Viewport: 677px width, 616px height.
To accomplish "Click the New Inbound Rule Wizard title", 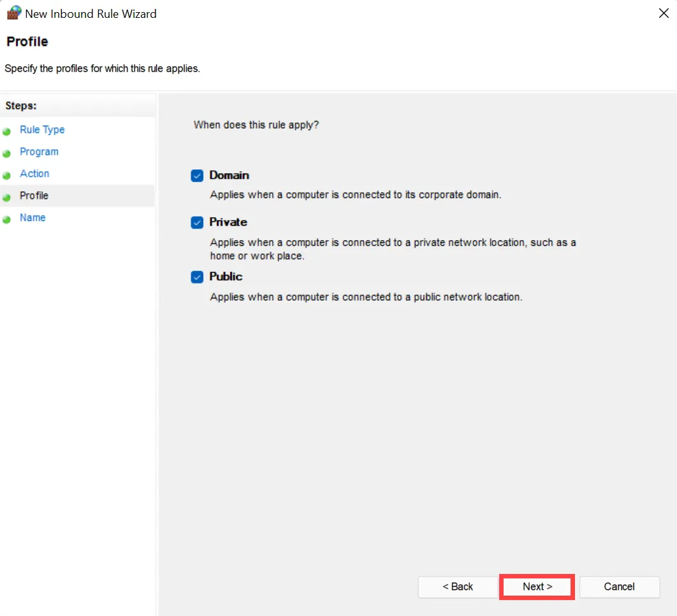I will click(91, 14).
